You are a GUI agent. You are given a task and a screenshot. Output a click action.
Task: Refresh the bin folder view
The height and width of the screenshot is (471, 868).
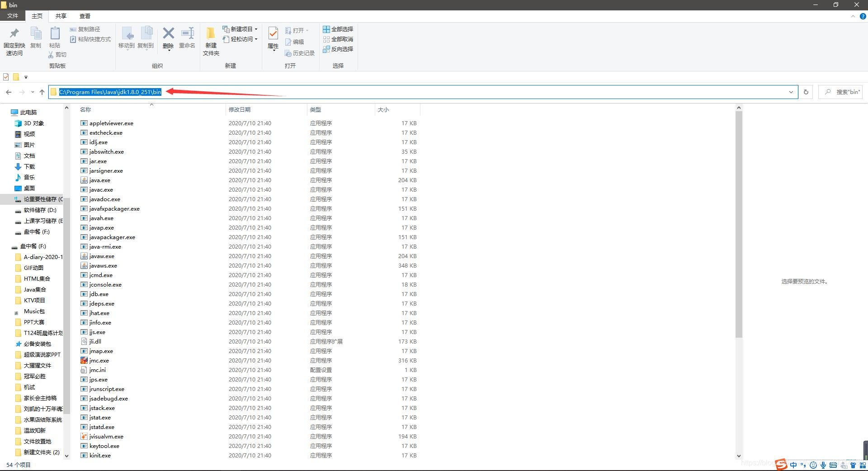coord(806,92)
